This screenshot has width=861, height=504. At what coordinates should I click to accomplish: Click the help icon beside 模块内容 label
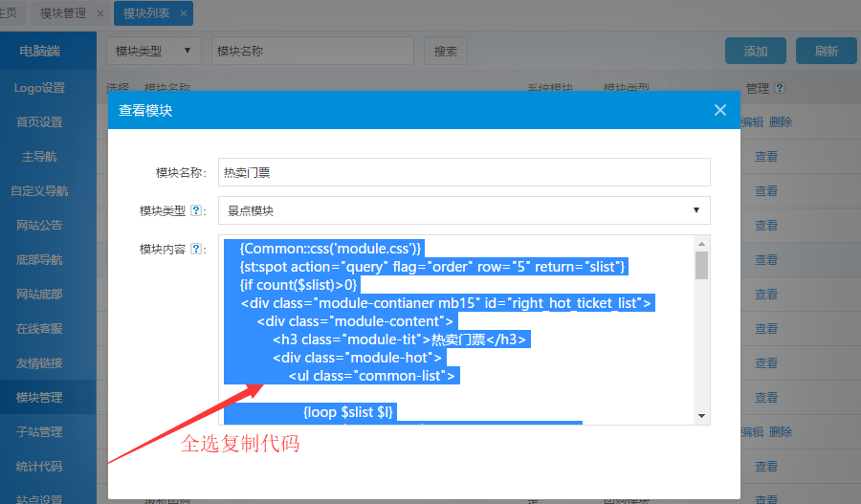coord(196,249)
